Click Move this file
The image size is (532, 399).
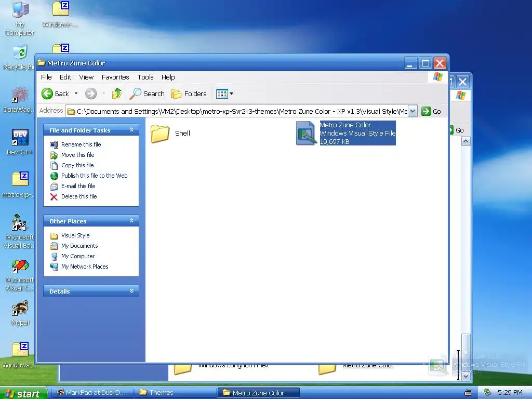tap(78, 155)
